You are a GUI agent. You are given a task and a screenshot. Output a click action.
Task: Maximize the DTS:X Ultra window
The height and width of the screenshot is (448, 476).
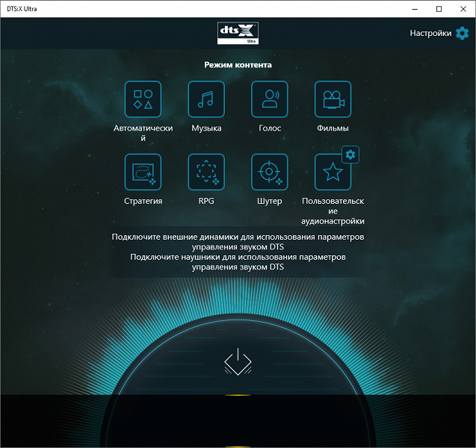point(439,9)
